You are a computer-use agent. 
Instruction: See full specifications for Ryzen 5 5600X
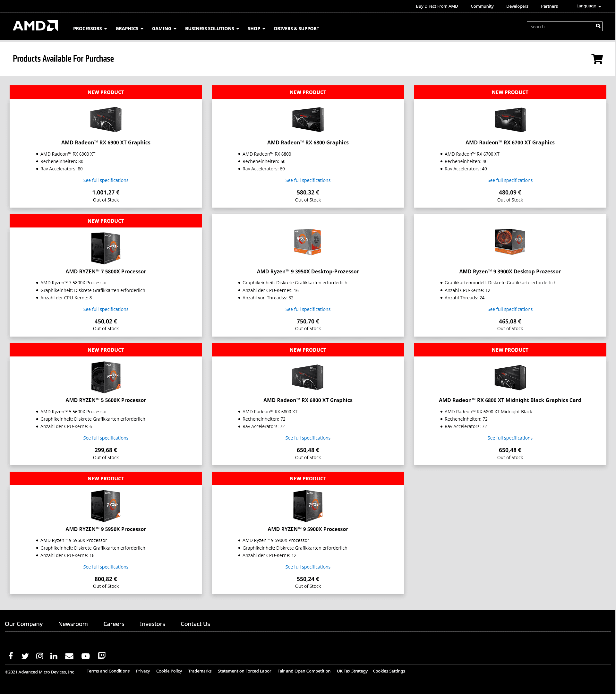coord(106,438)
